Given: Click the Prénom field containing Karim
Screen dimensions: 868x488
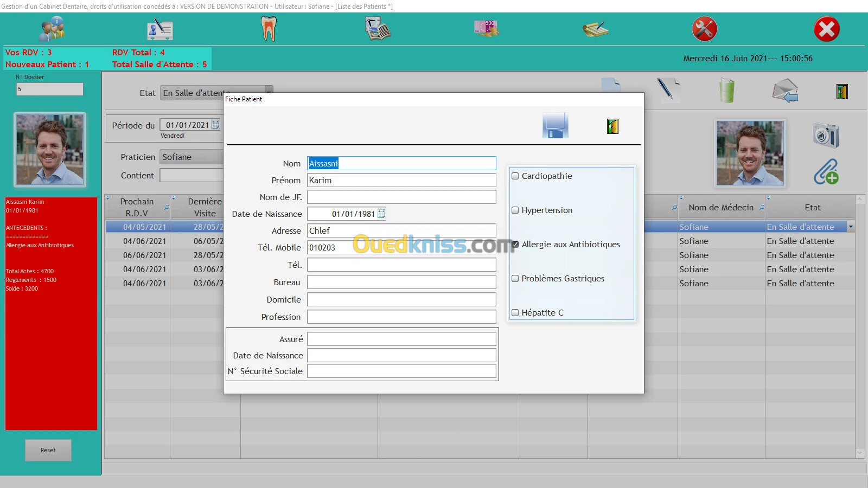Looking at the screenshot, I should click(401, 180).
